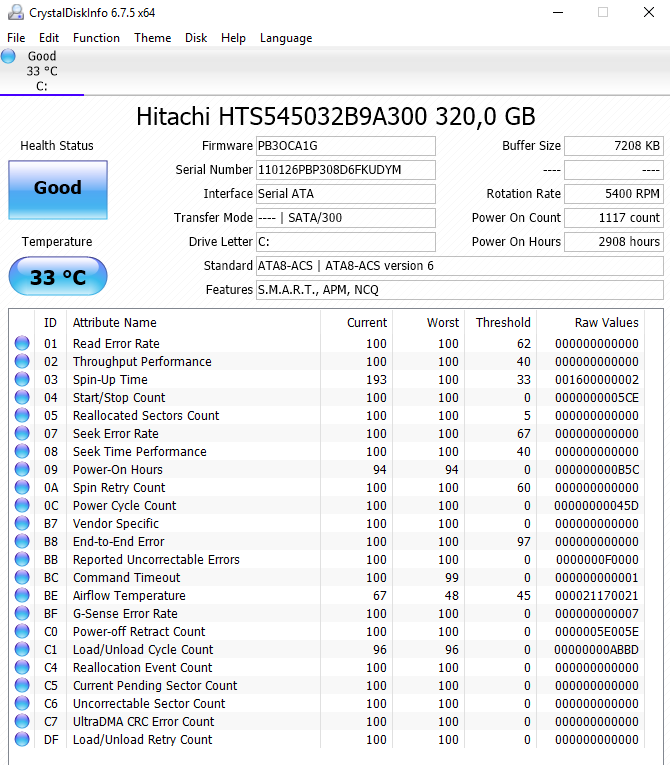Click raw value '000021170021'
The height and width of the screenshot is (765, 670).
(596, 596)
